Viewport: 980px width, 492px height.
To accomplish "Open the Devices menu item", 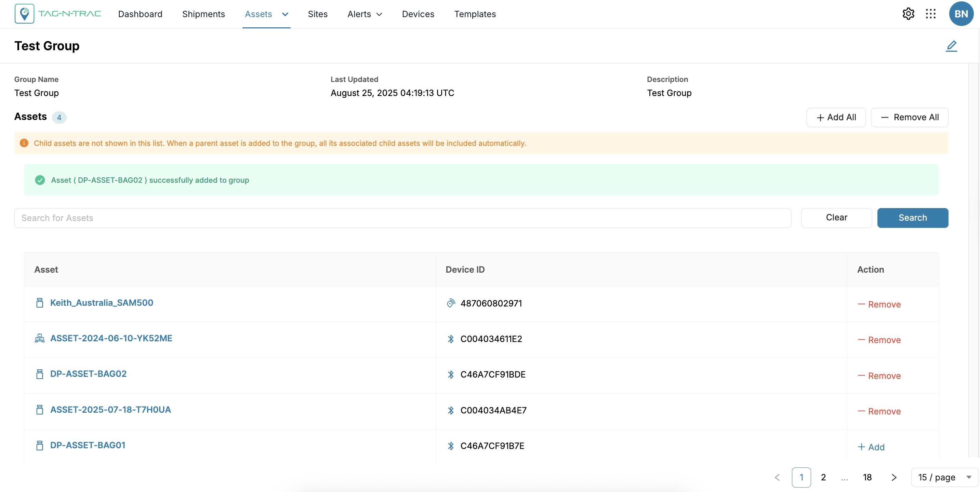I will click(418, 14).
